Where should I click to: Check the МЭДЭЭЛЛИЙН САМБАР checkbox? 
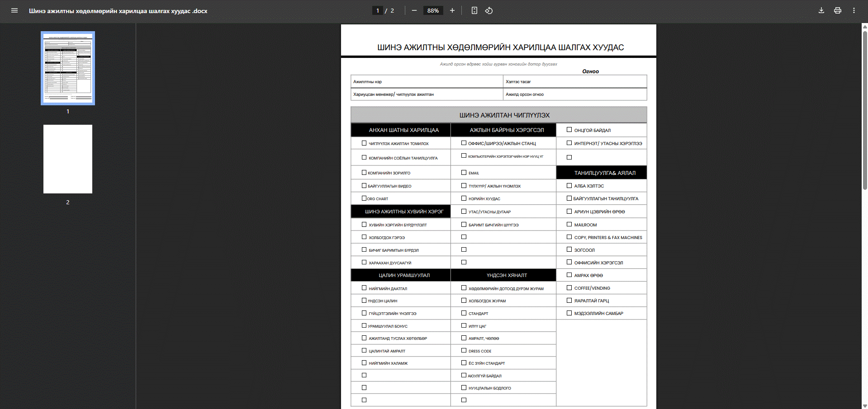(x=569, y=313)
